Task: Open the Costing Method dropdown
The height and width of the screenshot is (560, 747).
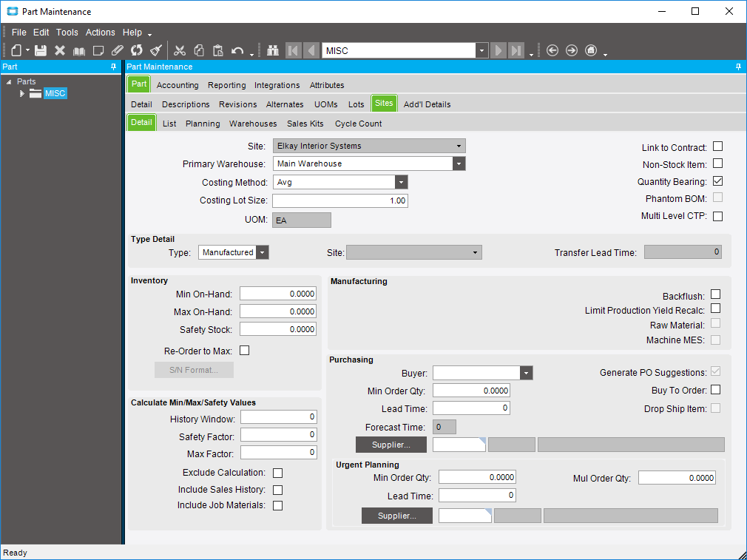Action: (401, 182)
